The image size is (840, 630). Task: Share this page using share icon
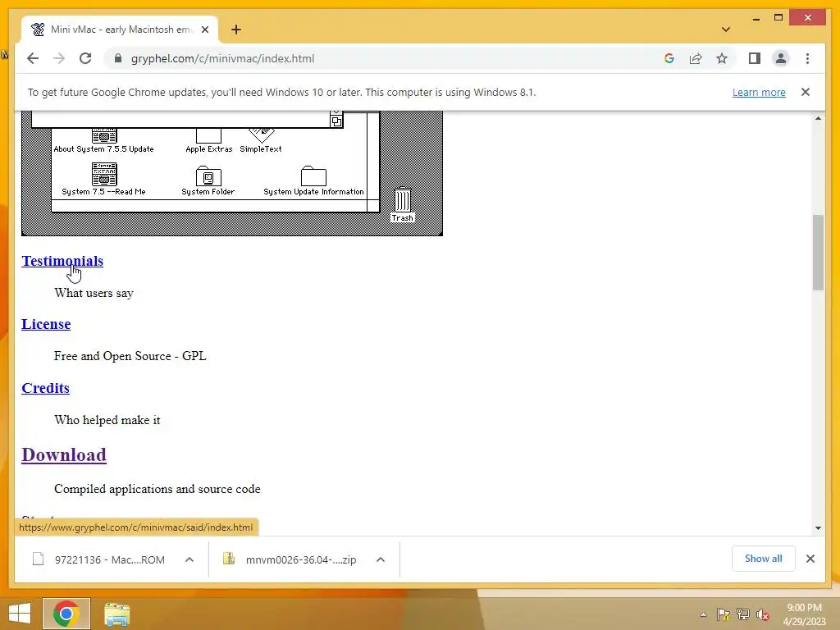click(696, 58)
